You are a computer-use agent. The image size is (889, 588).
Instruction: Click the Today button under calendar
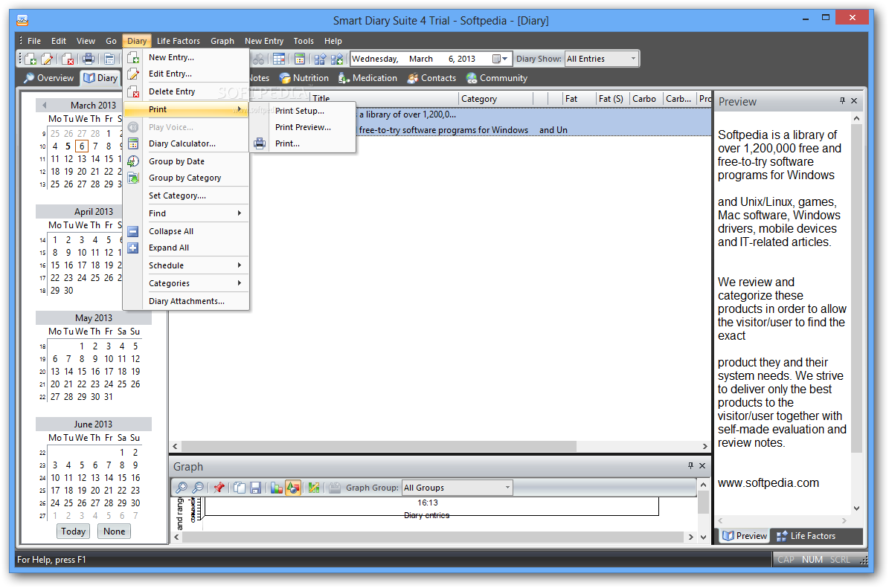coord(73,532)
